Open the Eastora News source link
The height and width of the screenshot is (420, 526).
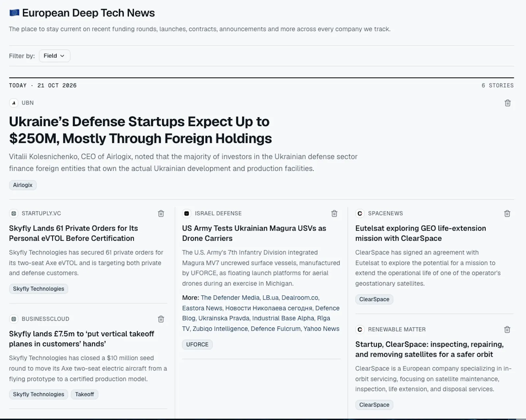tap(202, 308)
